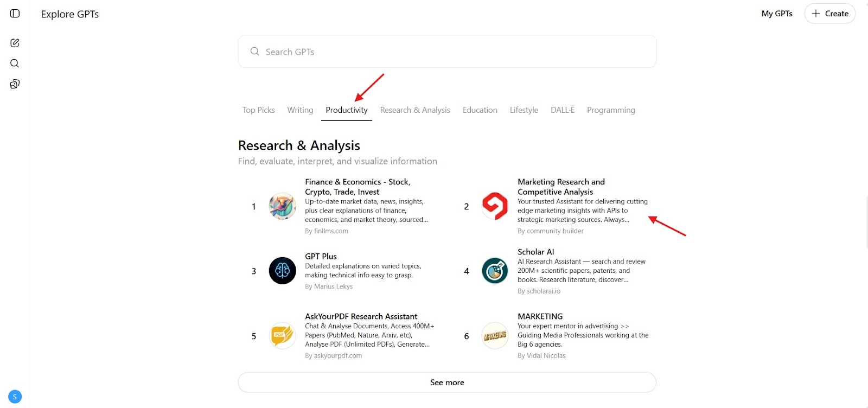Open the AskYourPDF yellow PDF logo
The image size is (868, 408).
point(283,336)
